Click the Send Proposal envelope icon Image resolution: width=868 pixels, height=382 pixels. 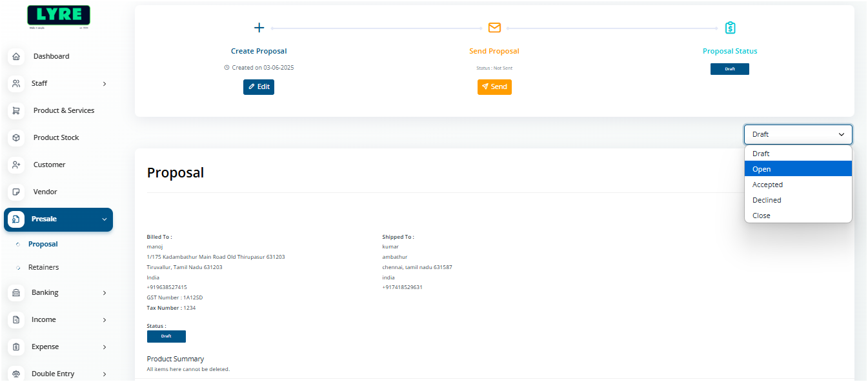click(x=494, y=28)
